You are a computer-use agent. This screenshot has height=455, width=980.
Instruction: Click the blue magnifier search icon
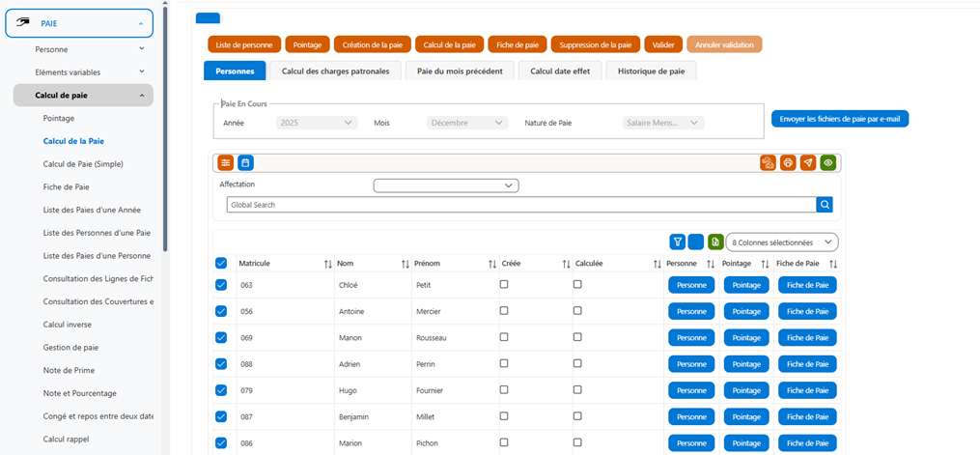[x=825, y=205]
